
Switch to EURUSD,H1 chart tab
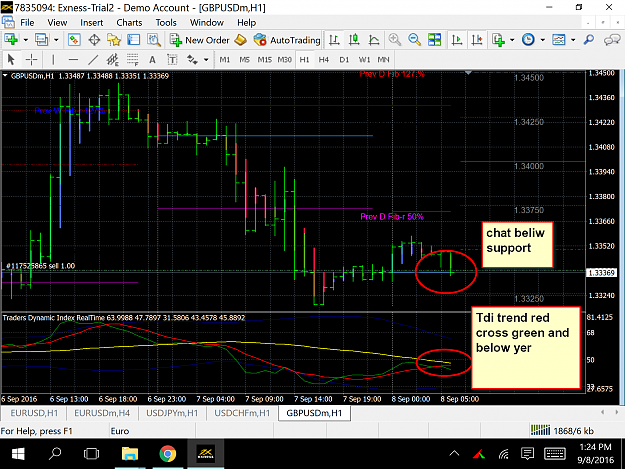[x=34, y=413]
